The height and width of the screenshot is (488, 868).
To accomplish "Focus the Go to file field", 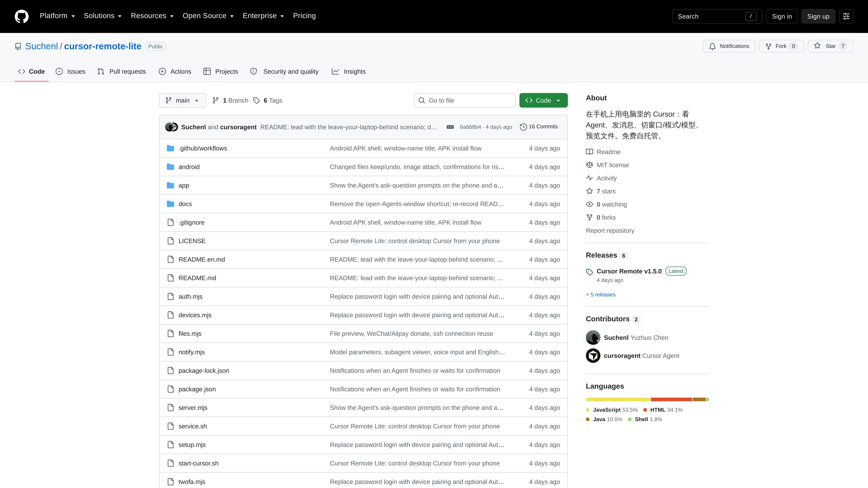I will click(465, 100).
